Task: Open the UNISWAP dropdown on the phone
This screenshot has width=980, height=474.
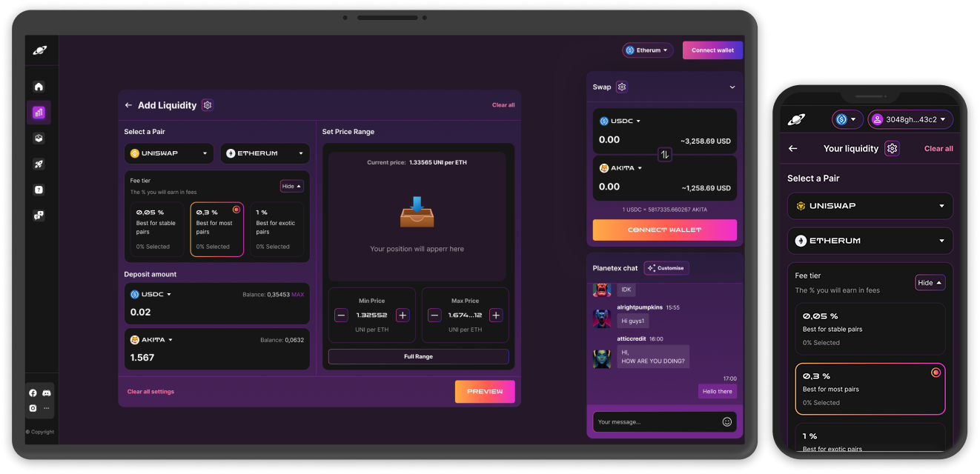Action: tap(870, 206)
